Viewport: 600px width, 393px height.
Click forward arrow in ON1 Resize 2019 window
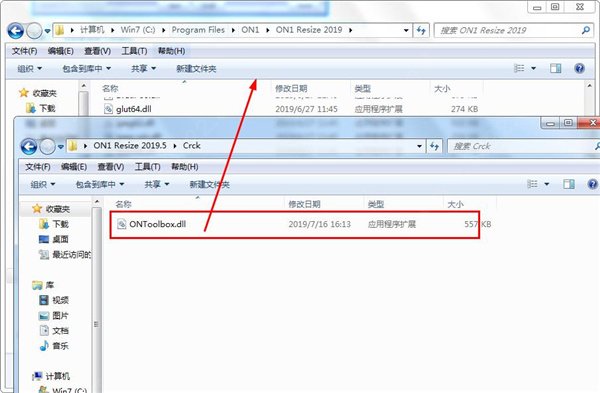point(34,31)
